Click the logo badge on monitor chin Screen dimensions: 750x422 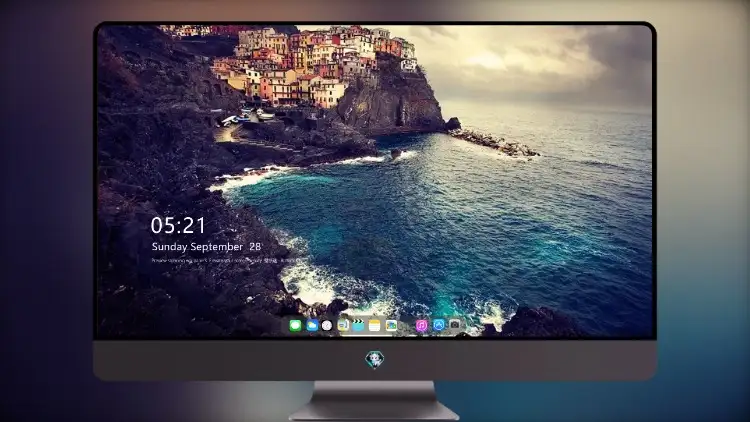(x=375, y=360)
